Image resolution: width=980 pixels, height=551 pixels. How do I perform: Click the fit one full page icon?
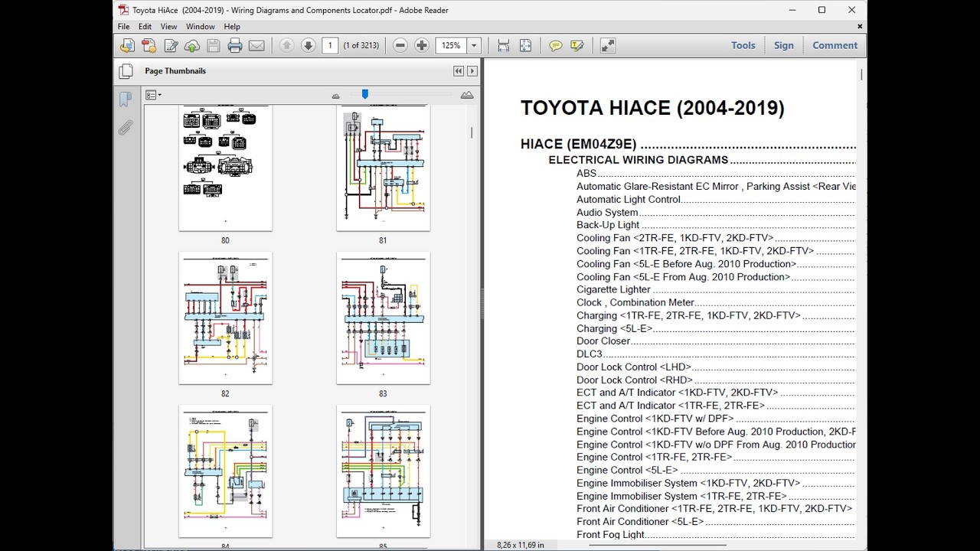pos(525,46)
